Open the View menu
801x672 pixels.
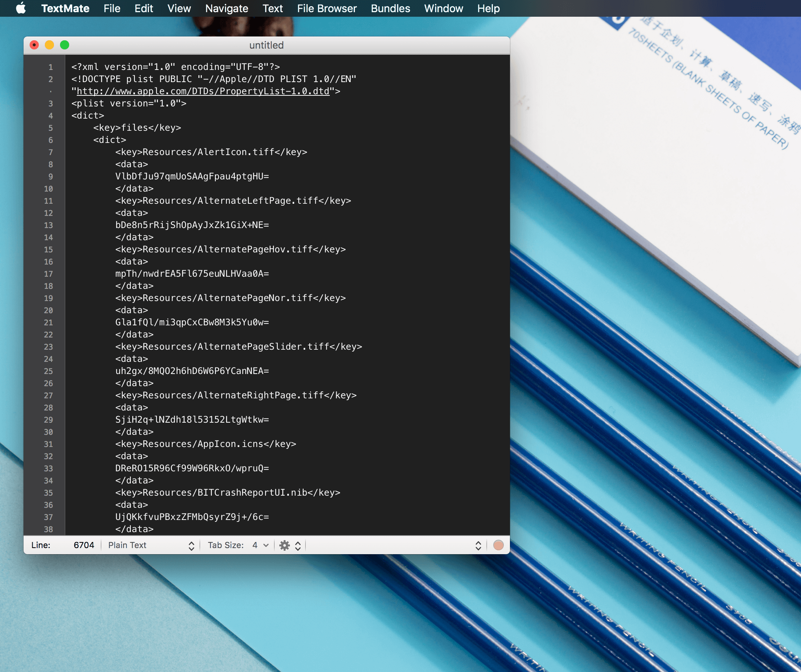pyautogui.click(x=179, y=8)
